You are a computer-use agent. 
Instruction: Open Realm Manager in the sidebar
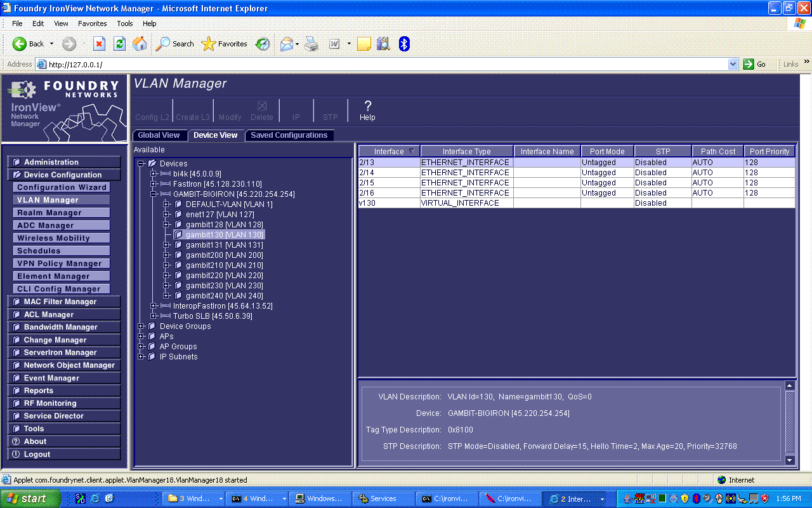(x=62, y=213)
